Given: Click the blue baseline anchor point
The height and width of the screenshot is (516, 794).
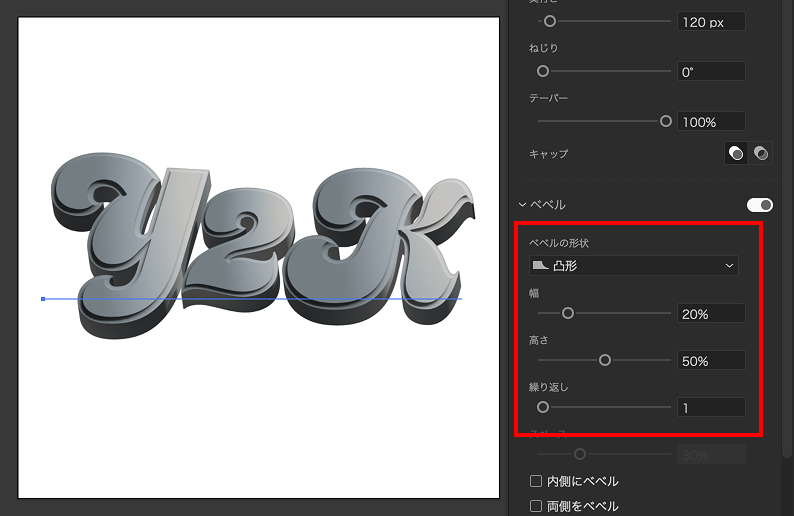Looking at the screenshot, I should (43, 299).
